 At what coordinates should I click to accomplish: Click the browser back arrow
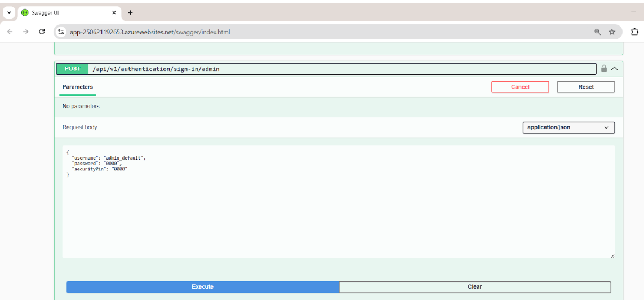coord(10,32)
